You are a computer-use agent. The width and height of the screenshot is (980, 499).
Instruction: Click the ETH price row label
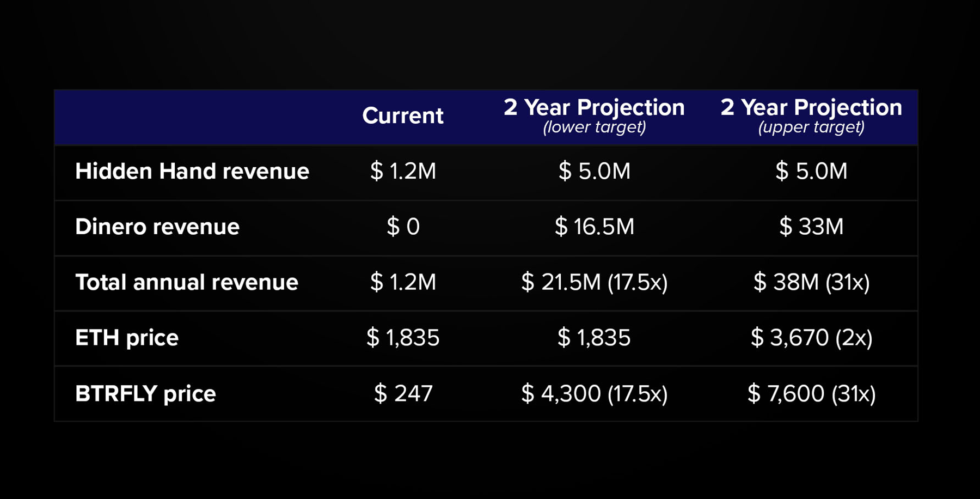[x=126, y=338]
